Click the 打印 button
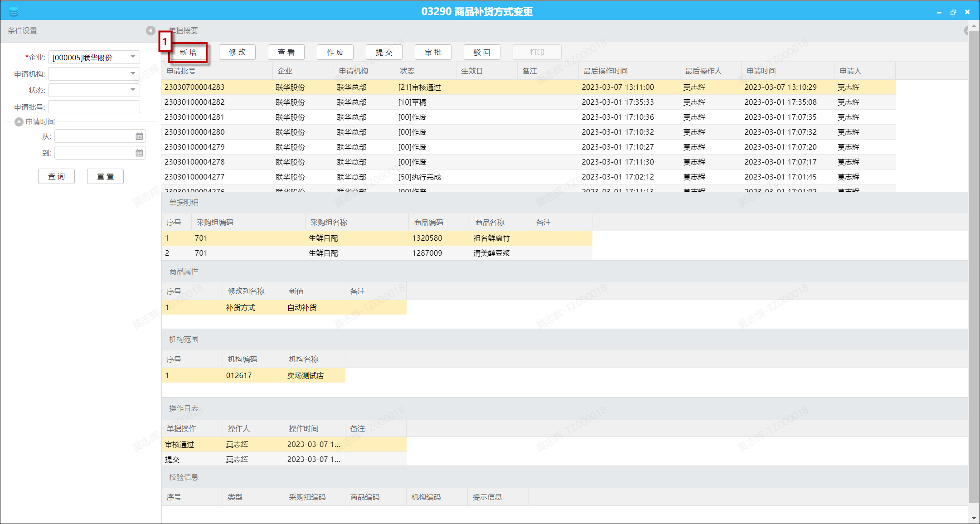 click(x=537, y=52)
